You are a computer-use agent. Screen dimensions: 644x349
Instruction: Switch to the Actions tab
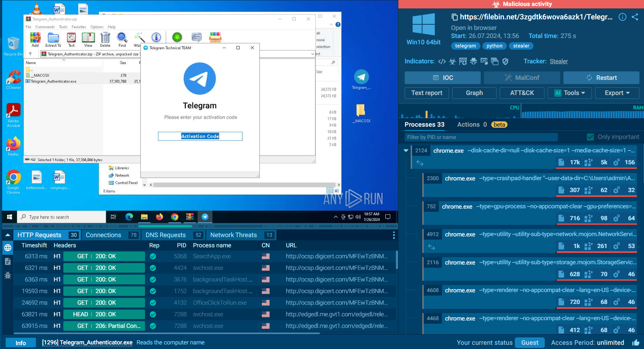pyautogui.click(x=472, y=125)
